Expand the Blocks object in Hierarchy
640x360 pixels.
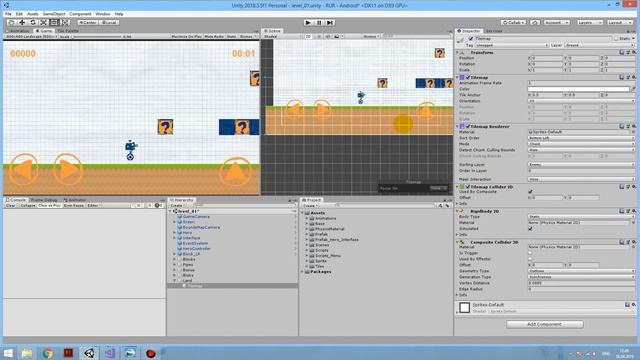pyautogui.click(x=175, y=259)
